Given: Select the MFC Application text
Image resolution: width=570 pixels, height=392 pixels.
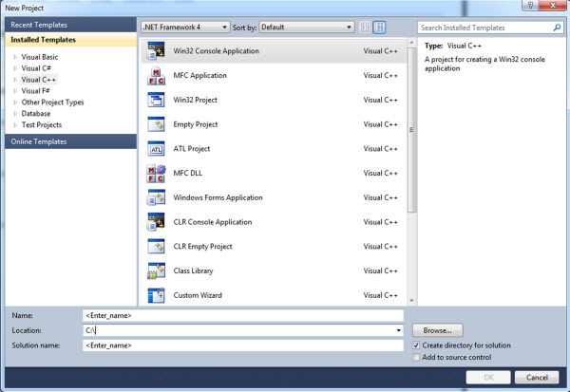Looking at the screenshot, I should click(x=199, y=76).
